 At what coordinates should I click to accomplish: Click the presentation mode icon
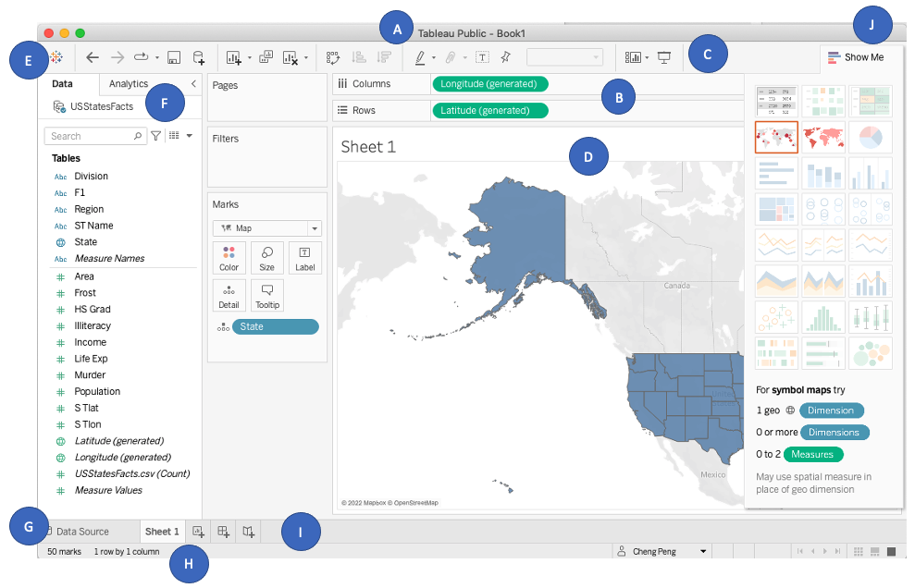click(664, 57)
